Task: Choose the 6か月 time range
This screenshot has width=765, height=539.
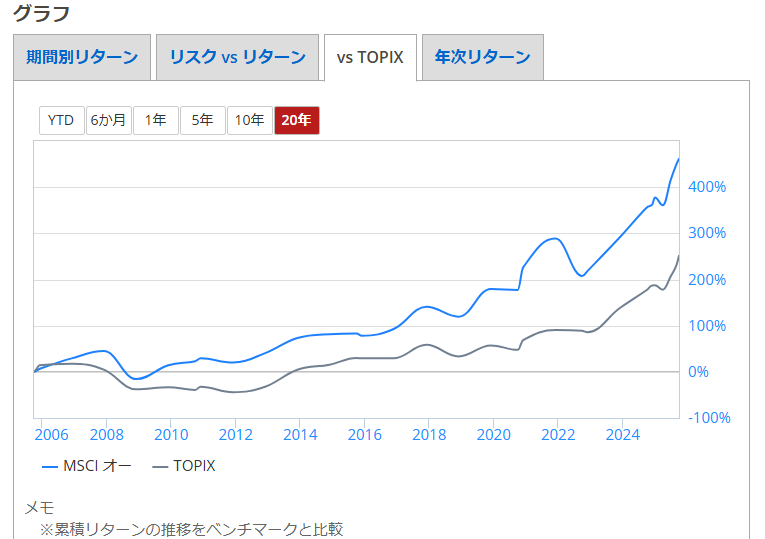Action: point(108,120)
